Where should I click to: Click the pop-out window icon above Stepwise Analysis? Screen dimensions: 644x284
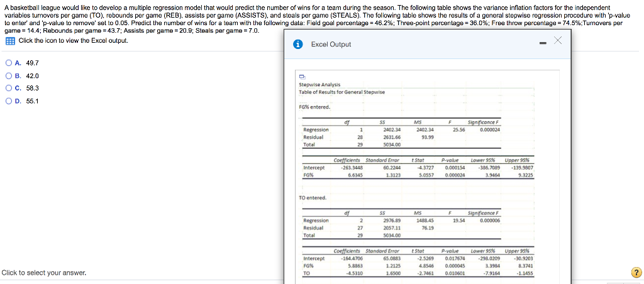pyautogui.click(x=303, y=76)
